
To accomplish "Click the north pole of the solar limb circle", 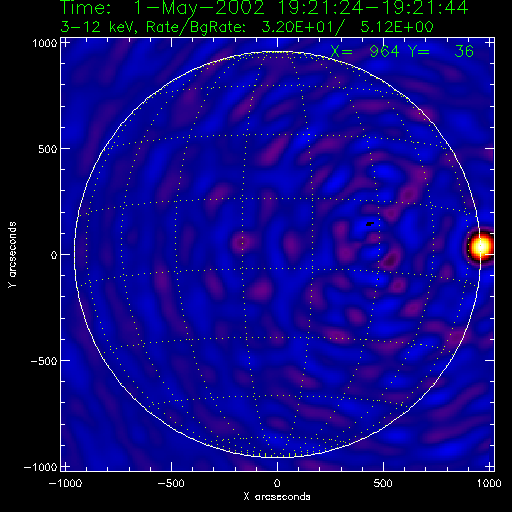I will click(x=277, y=52).
